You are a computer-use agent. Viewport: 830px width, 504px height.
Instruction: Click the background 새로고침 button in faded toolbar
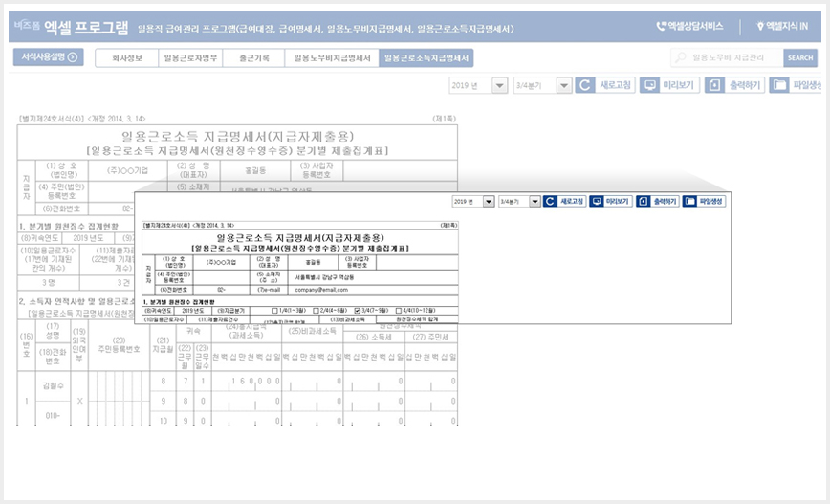605,85
